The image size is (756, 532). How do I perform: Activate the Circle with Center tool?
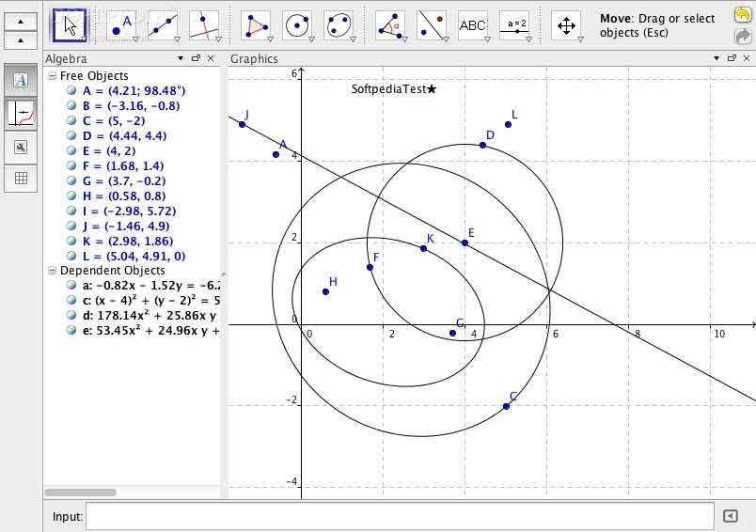(x=297, y=25)
